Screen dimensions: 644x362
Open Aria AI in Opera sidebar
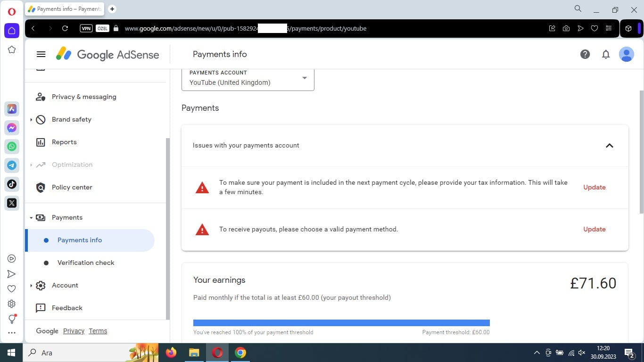pos(12,109)
